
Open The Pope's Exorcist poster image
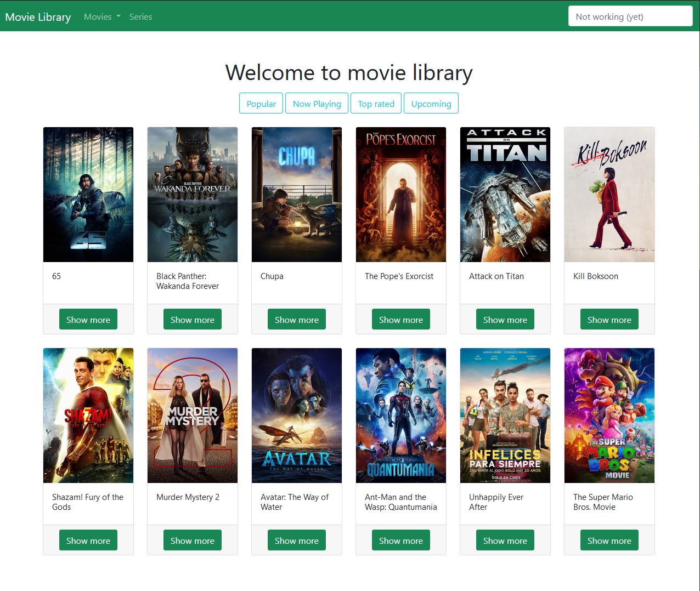click(x=401, y=195)
